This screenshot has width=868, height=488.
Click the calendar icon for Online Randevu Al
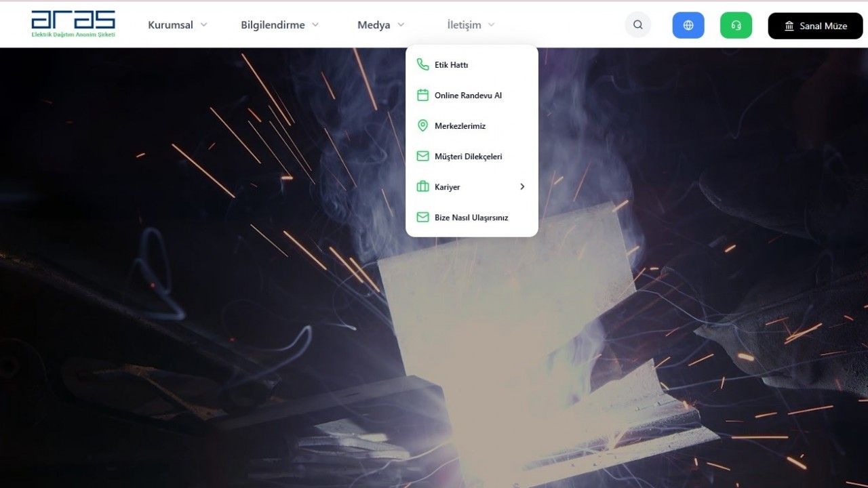coord(422,96)
